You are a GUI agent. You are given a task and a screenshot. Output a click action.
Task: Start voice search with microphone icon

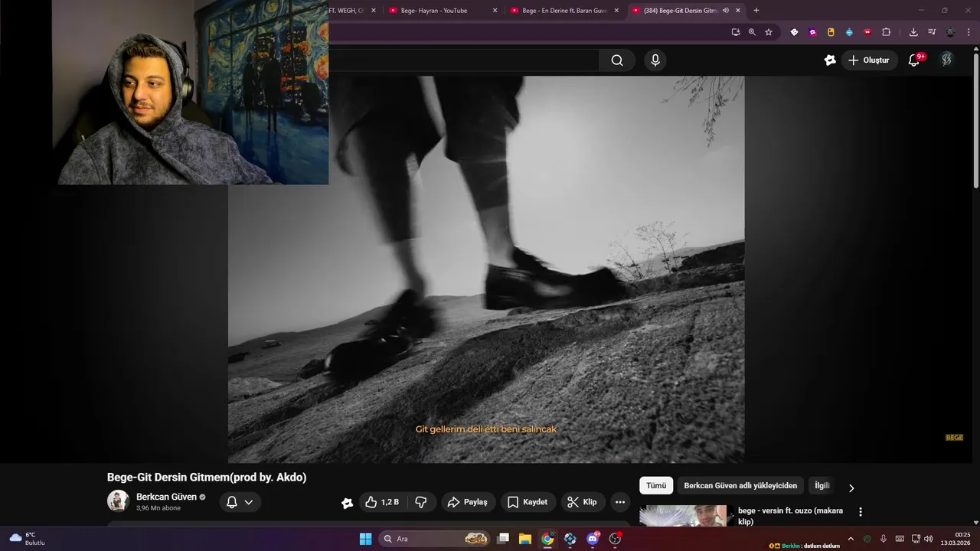coord(655,60)
